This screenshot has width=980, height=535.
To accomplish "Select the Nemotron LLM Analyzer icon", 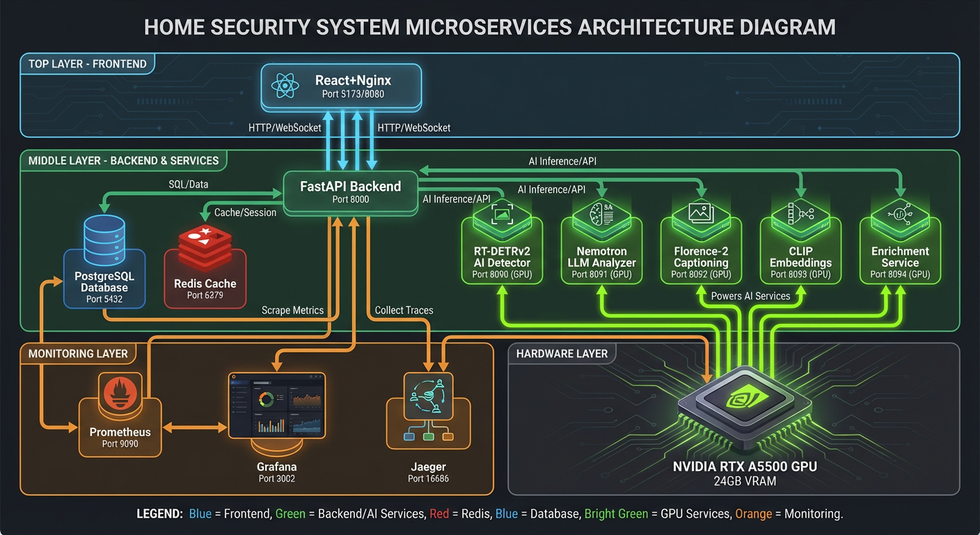I will click(601, 214).
